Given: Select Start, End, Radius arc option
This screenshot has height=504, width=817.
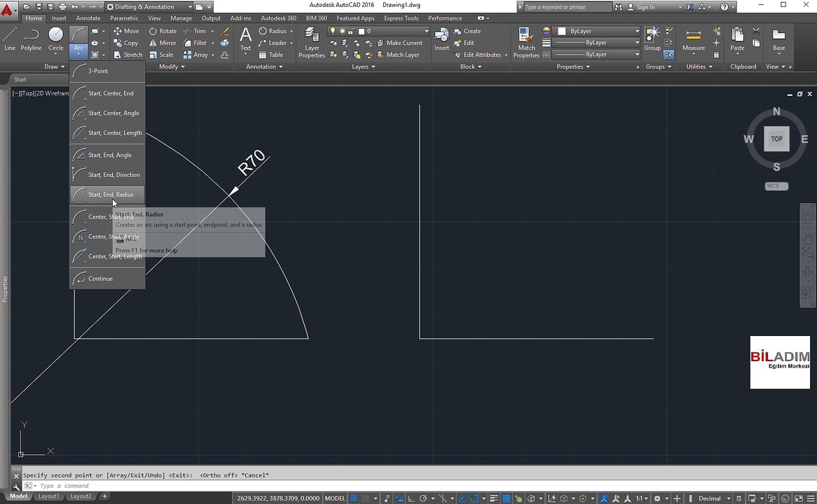Looking at the screenshot, I should click(107, 195).
